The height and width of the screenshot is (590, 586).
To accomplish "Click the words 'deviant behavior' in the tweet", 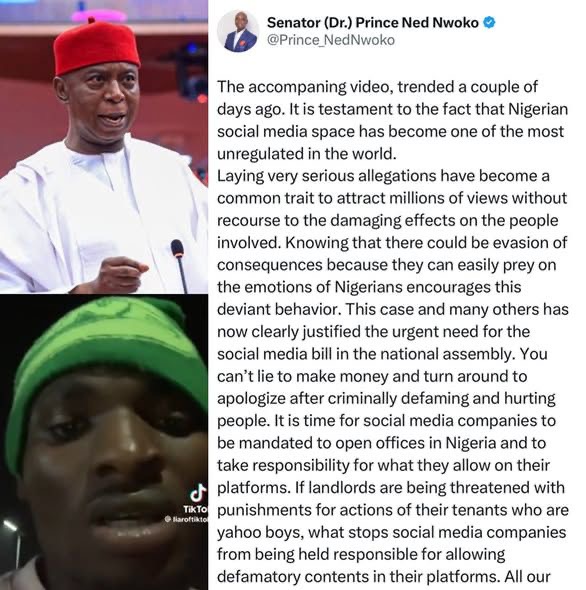I will [x=279, y=310].
